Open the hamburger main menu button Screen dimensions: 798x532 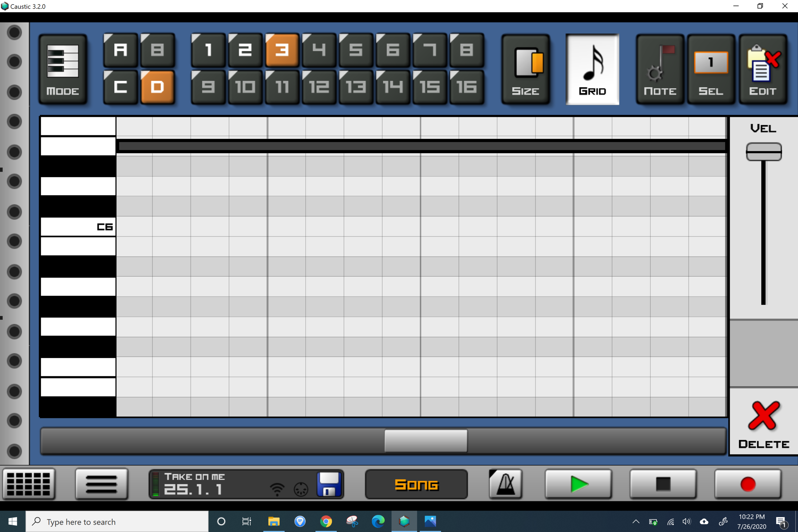tap(102, 484)
